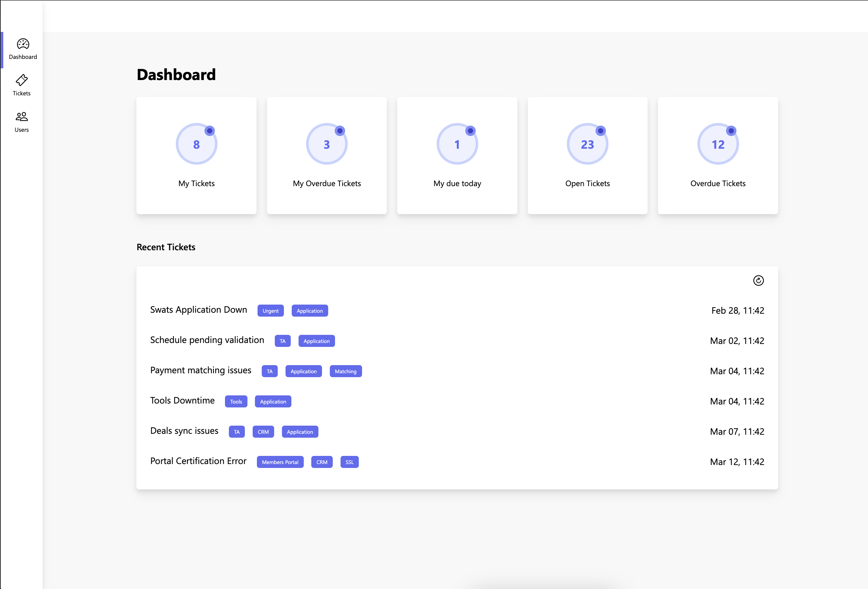Click the Overdue Tickets count circle showing 12

[x=718, y=144]
